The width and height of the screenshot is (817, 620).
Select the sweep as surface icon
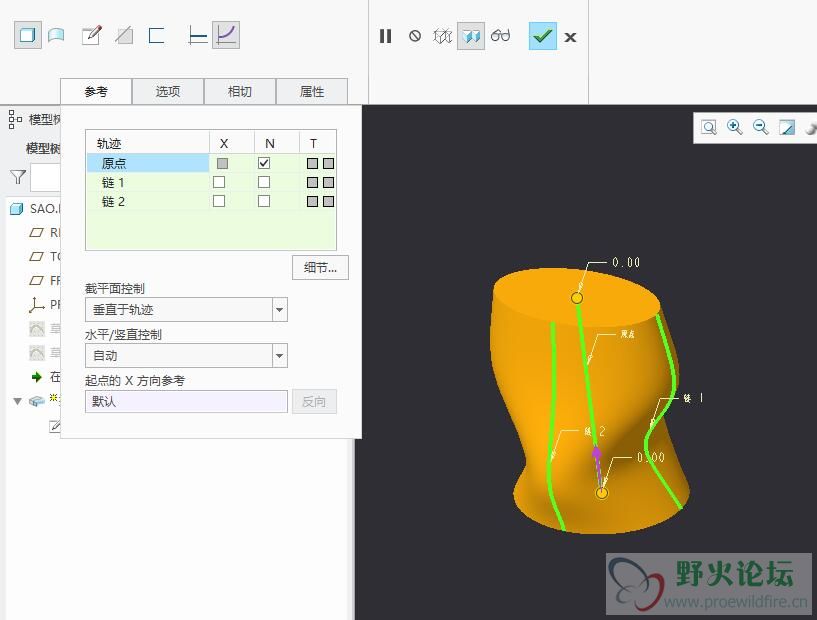pos(56,35)
